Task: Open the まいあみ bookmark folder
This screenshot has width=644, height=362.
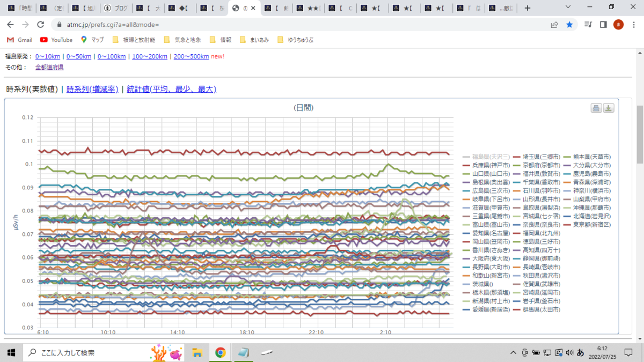Action: 254,40
